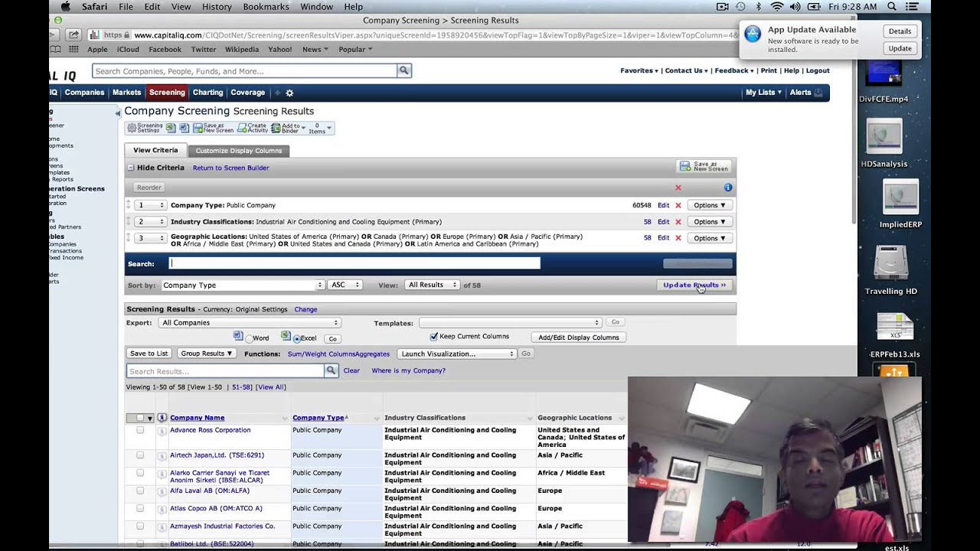Click the red X delete-all criteria icon

coord(678,187)
